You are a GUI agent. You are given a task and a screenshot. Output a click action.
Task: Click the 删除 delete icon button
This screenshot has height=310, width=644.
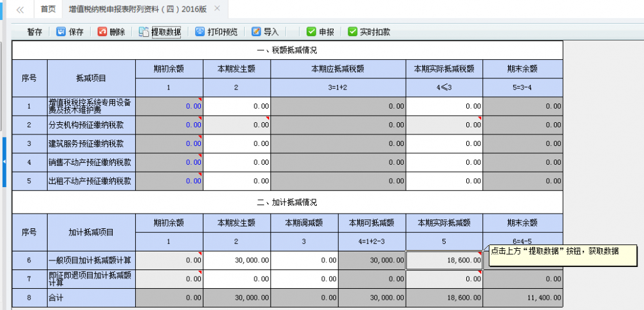[111, 32]
